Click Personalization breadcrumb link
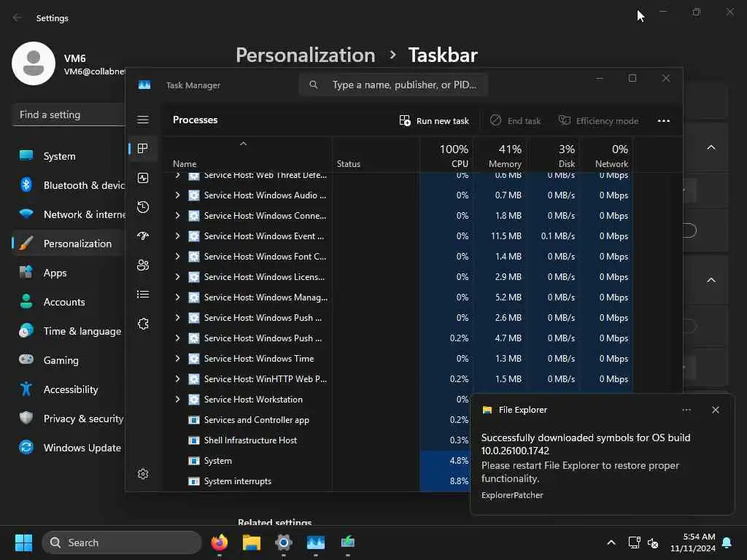The image size is (747, 560). tap(306, 55)
